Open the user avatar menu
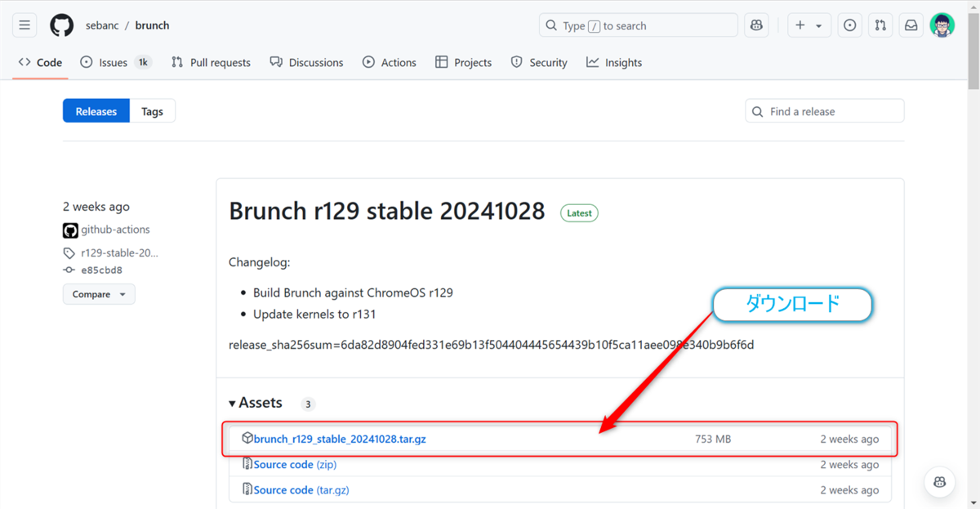980x509 pixels. 942,25
